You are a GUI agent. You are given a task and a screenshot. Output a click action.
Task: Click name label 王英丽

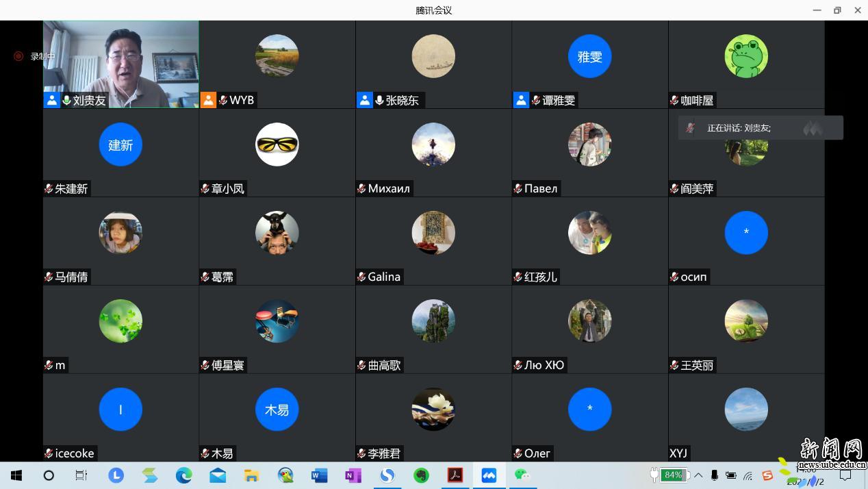697,365
